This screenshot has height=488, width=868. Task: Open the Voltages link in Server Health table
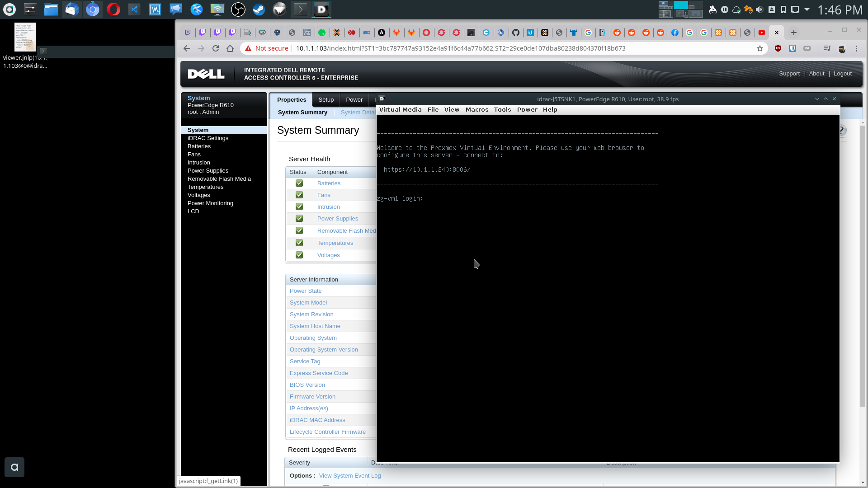click(328, 255)
